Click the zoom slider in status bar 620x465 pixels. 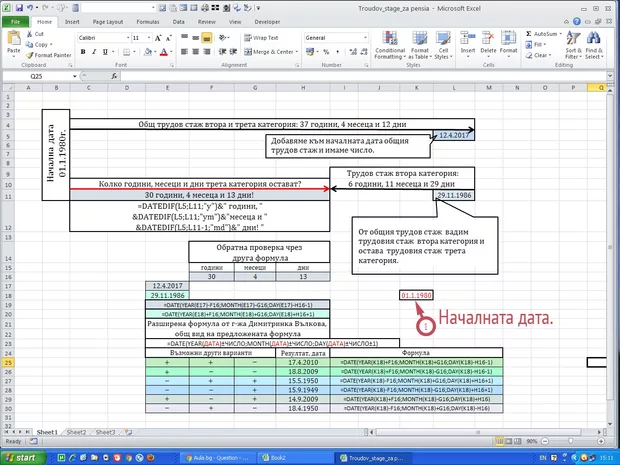click(x=571, y=441)
